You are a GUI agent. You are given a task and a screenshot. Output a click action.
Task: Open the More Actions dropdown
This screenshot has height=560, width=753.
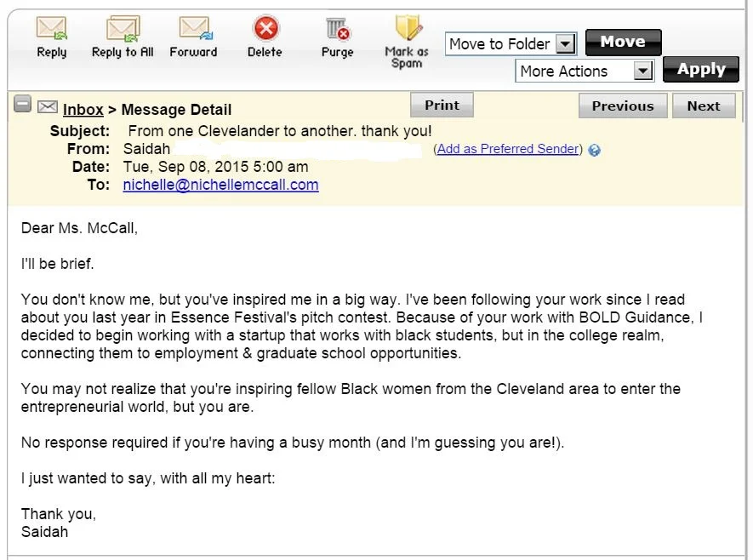tap(642, 71)
